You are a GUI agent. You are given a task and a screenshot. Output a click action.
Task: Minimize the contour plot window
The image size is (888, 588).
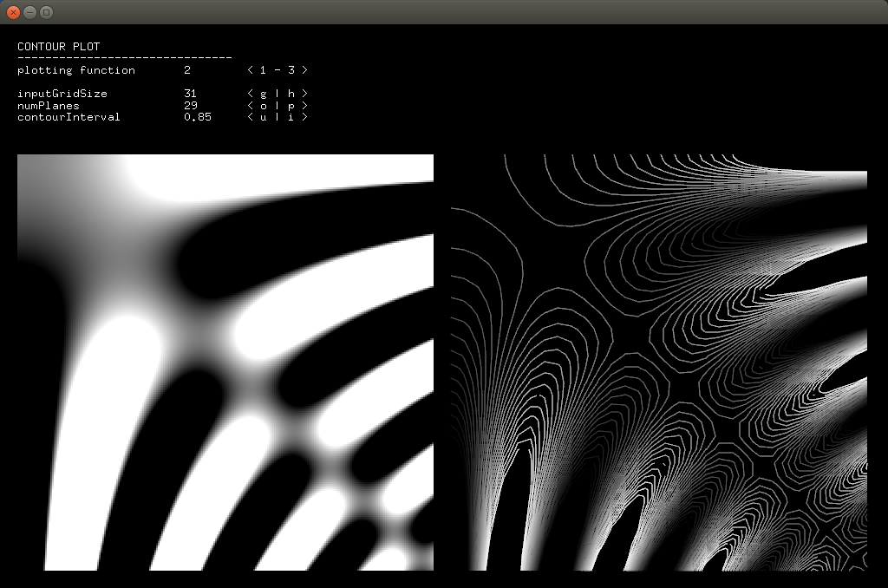30,12
